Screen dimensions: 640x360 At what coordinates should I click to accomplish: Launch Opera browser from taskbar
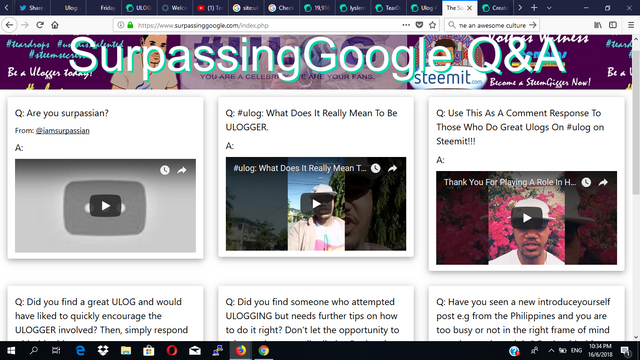click(172, 351)
